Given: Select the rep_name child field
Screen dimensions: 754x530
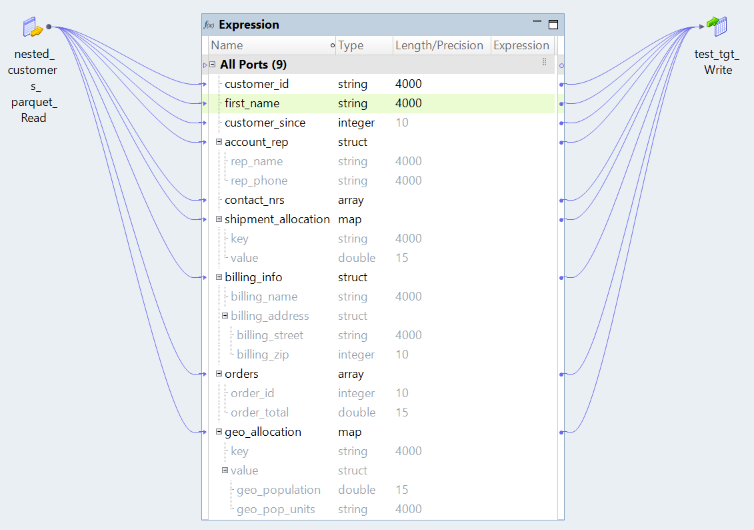Looking at the screenshot, I should pos(257,161).
